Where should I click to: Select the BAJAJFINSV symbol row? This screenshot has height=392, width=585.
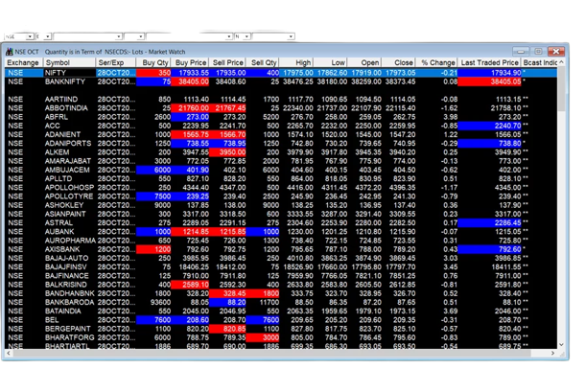281,267
